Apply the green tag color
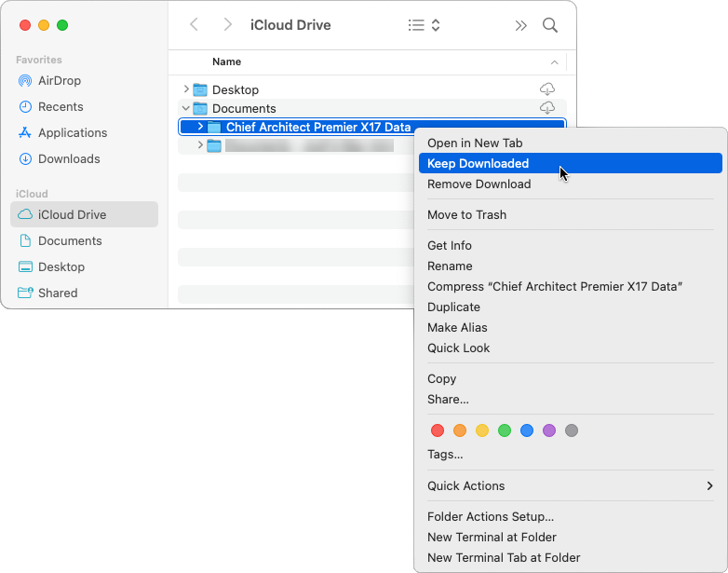The height and width of the screenshot is (573, 728). point(505,430)
